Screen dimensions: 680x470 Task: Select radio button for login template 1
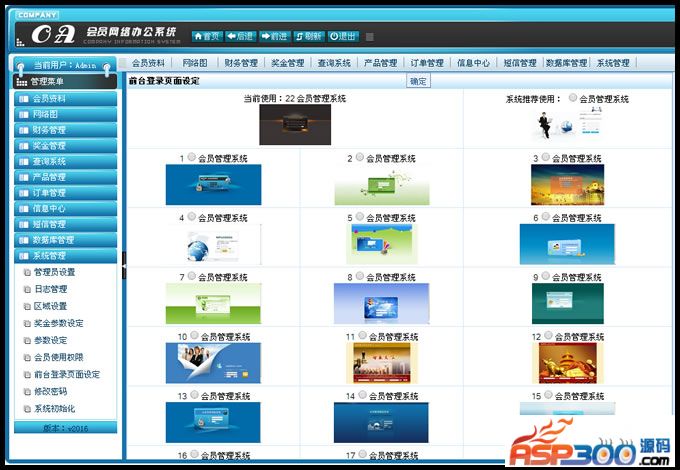pyautogui.click(x=192, y=157)
